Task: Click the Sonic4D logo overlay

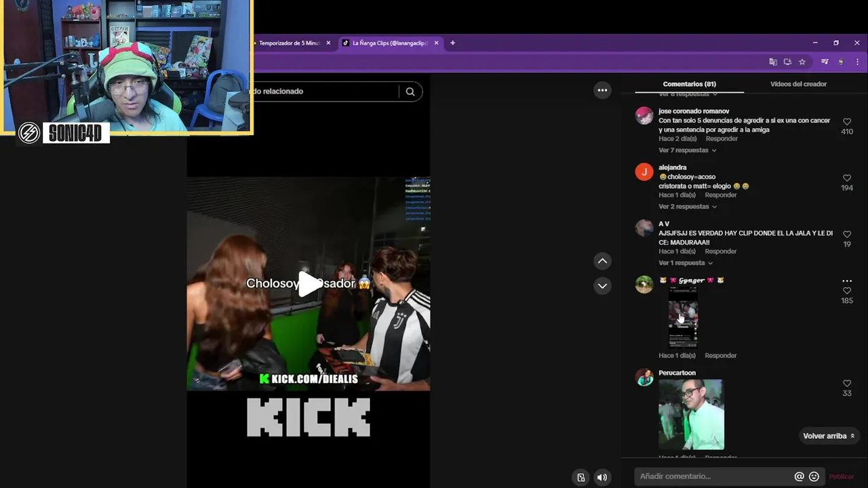Action: point(63,133)
